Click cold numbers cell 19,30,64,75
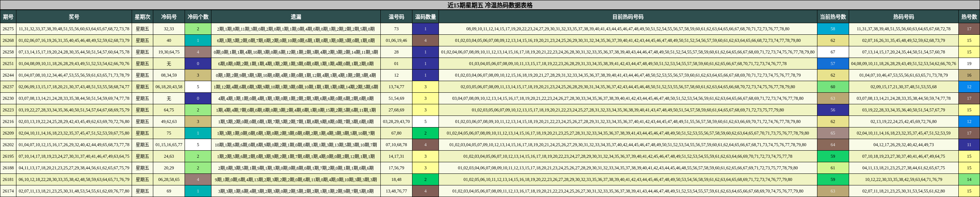This screenshot has height=197, width=980. click(x=169, y=52)
